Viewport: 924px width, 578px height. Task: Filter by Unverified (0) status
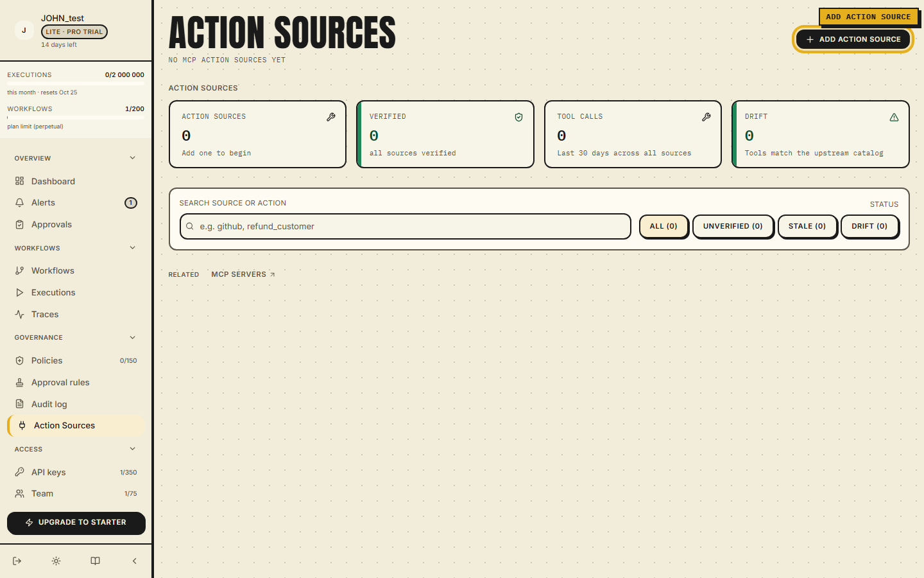pyautogui.click(x=733, y=226)
